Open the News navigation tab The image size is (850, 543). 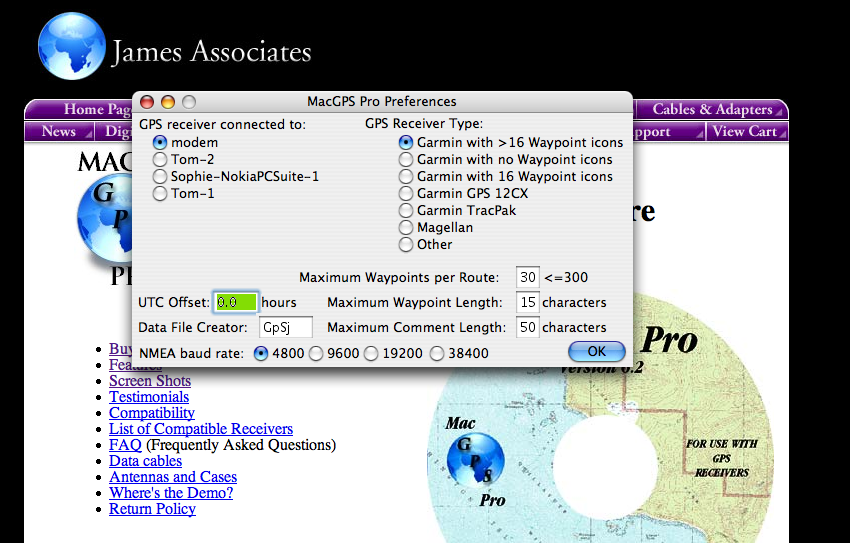pyautogui.click(x=59, y=131)
